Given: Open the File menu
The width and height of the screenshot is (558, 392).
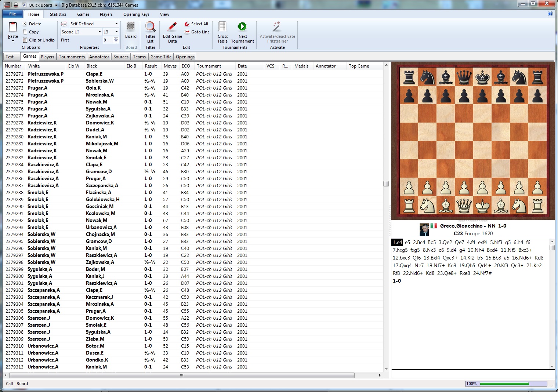Looking at the screenshot, I should point(13,14).
